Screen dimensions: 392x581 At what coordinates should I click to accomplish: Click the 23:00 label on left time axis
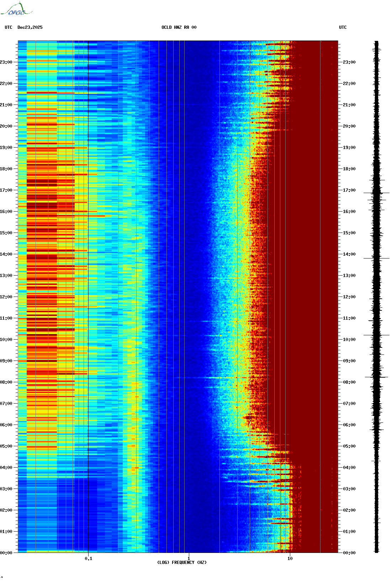[x=6, y=62]
